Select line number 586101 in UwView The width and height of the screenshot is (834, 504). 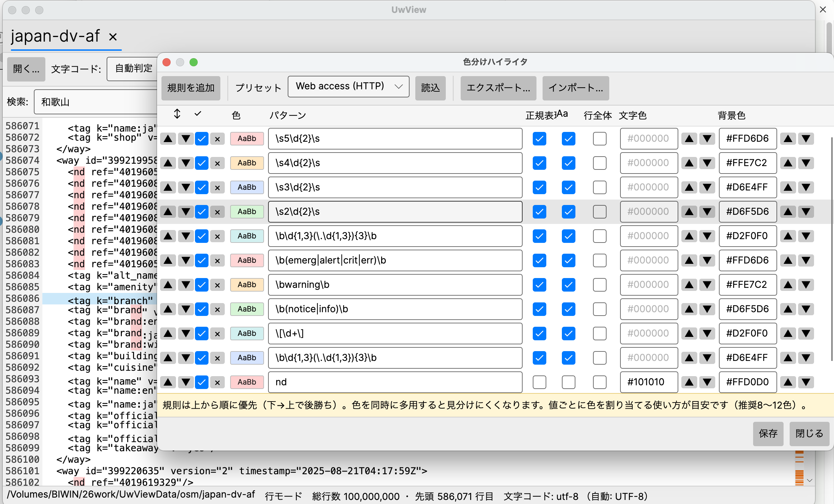pyautogui.click(x=22, y=471)
